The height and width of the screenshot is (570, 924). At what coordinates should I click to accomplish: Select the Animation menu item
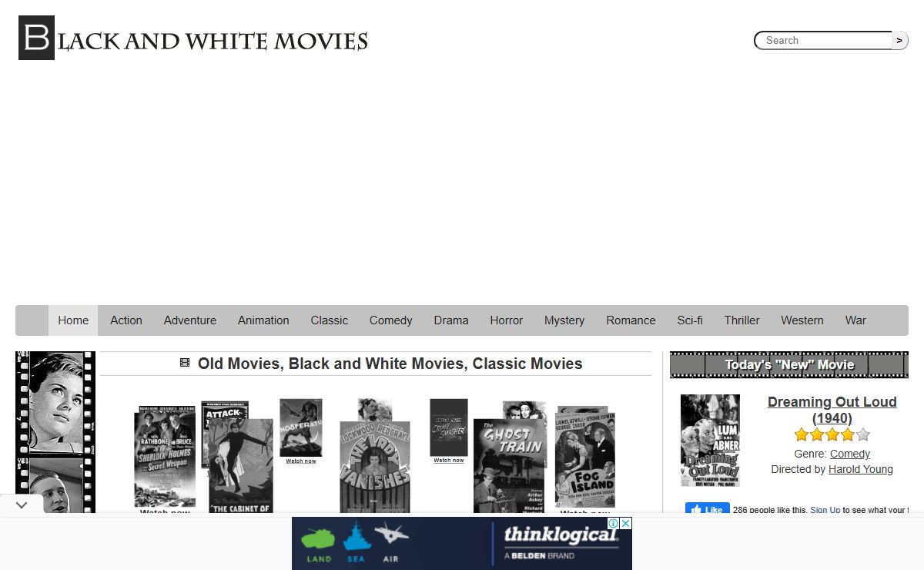click(263, 320)
